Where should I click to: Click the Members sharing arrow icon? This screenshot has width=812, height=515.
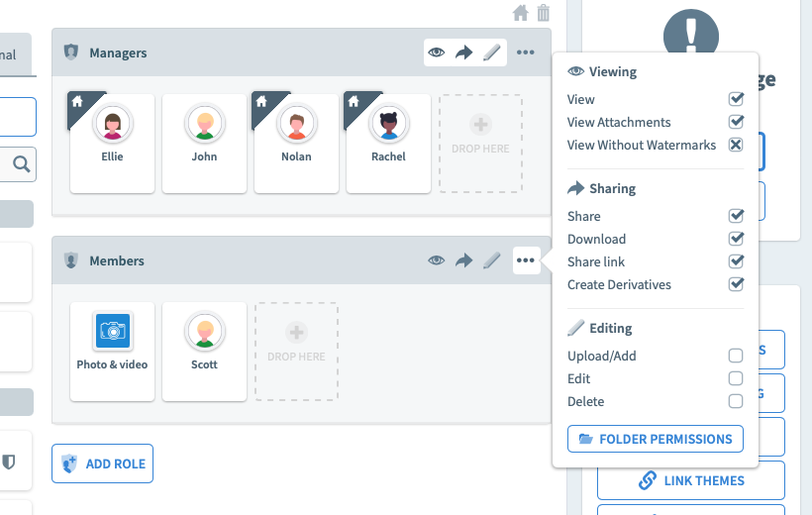point(464,260)
